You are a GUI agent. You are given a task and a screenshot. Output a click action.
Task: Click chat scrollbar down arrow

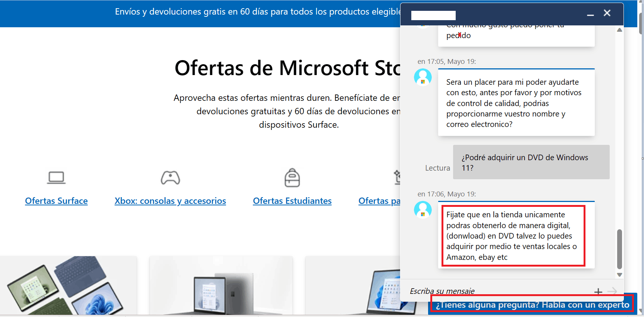tap(619, 275)
